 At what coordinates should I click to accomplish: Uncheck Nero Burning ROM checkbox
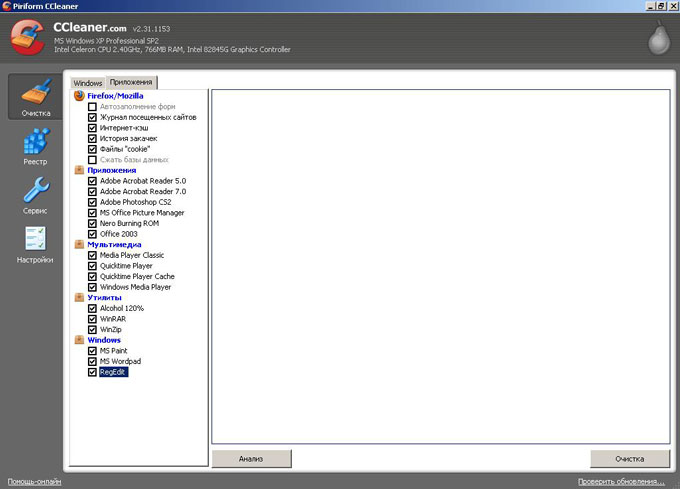[92, 223]
